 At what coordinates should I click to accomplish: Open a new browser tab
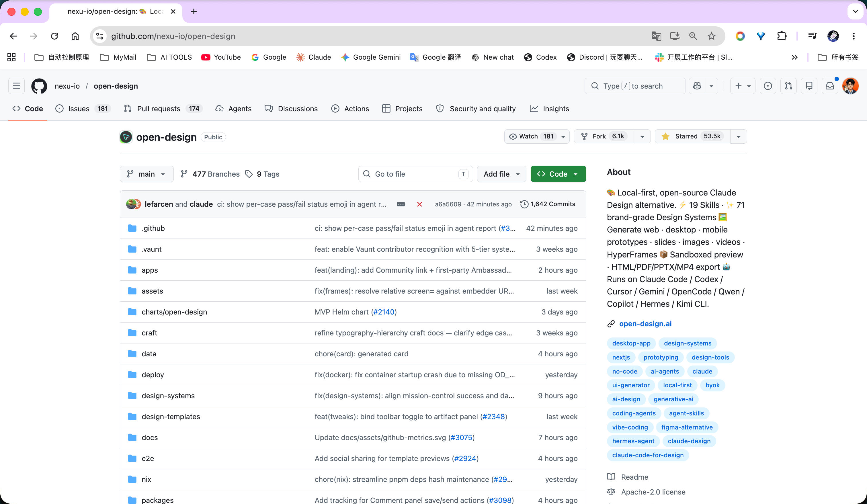click(x=194, y=12)
